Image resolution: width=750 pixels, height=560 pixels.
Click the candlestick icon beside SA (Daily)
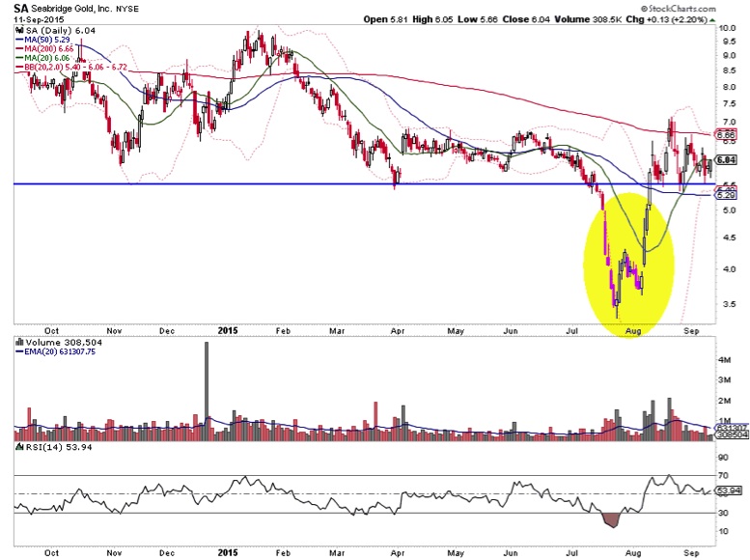(19, 30)
